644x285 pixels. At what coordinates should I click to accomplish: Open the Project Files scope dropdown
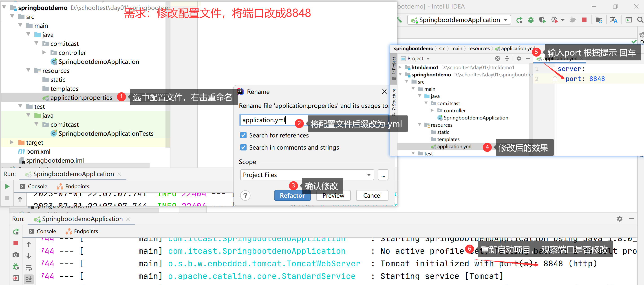[307, 175]
